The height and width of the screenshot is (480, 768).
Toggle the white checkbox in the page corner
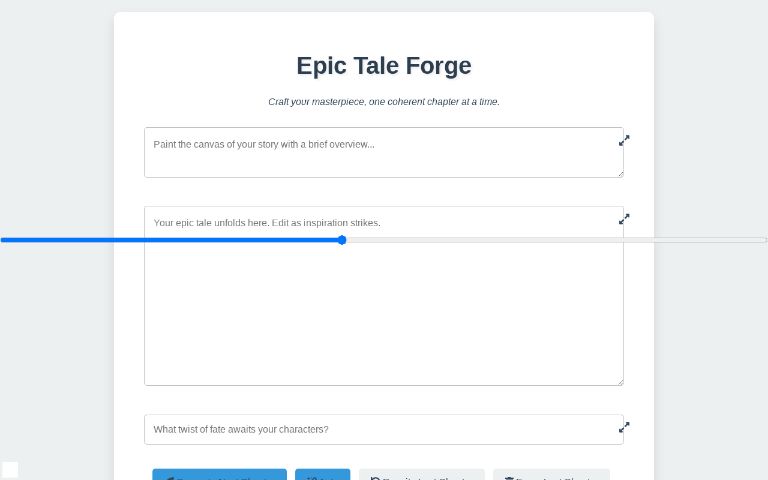pyautogui.click(x=10, y=469)
